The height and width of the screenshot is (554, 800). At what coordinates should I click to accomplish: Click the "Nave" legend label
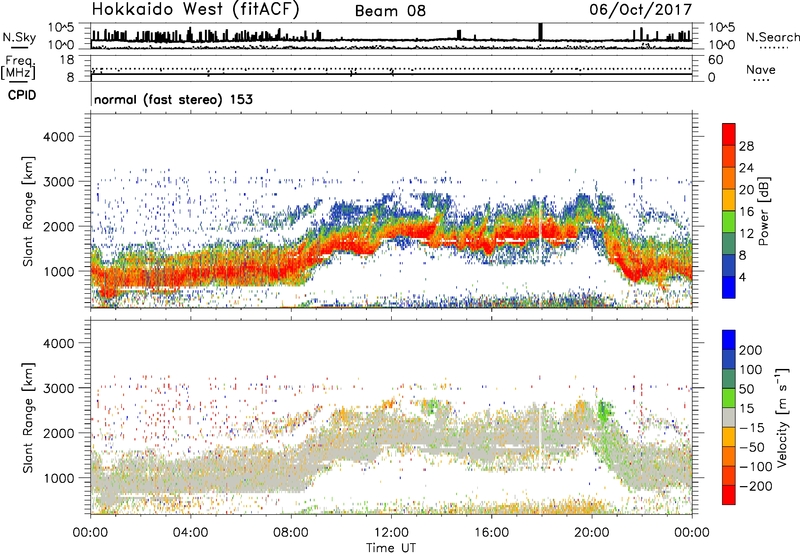[x=760, y=69]
